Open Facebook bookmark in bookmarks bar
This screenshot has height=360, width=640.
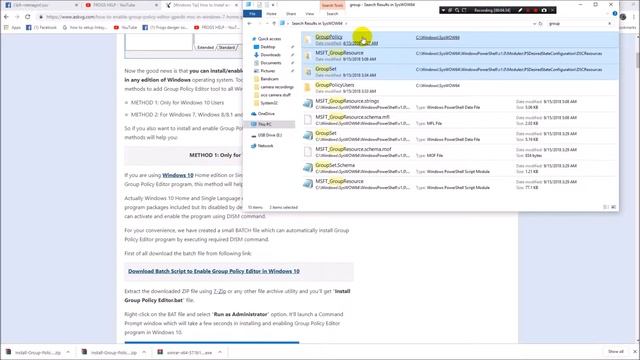pos(41,27)
